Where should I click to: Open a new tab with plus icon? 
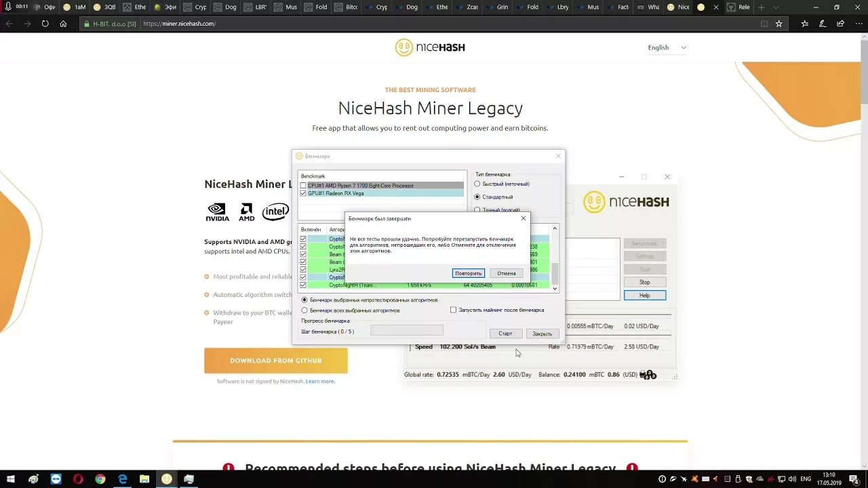tap(762, 7)
